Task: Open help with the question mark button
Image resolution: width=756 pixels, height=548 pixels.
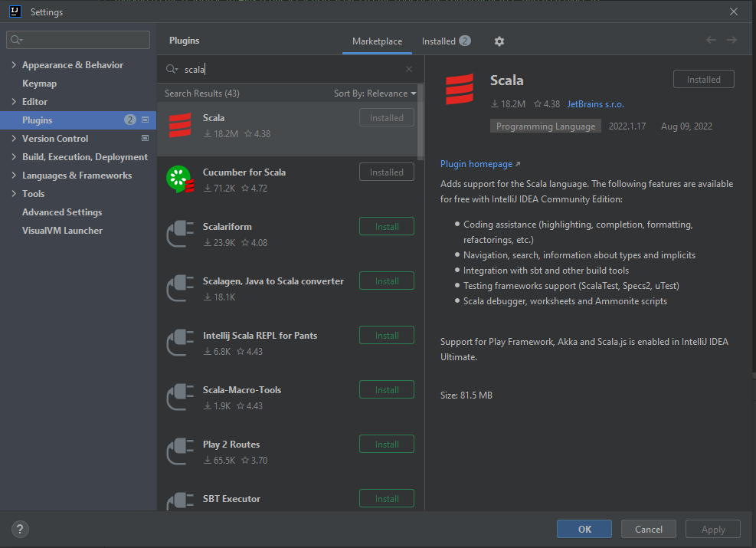Action: tap(20, 529)
